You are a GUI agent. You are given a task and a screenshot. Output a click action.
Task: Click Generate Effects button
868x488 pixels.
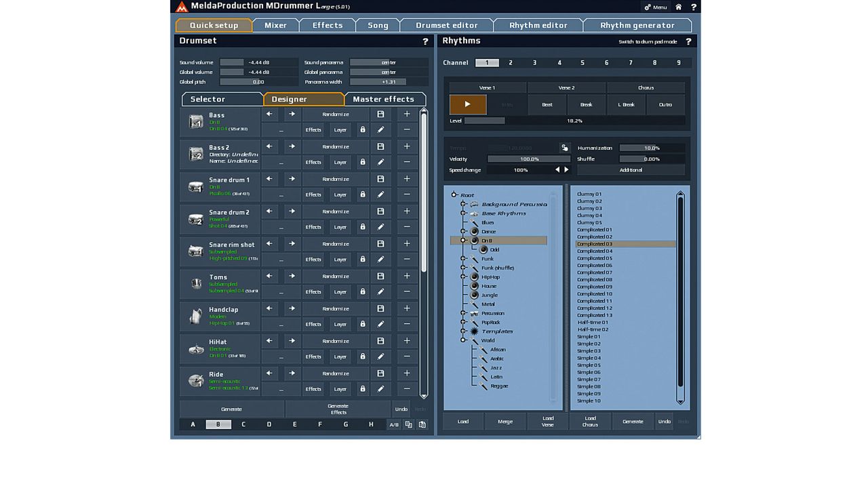pyautogui.click(x=338, y=409)
